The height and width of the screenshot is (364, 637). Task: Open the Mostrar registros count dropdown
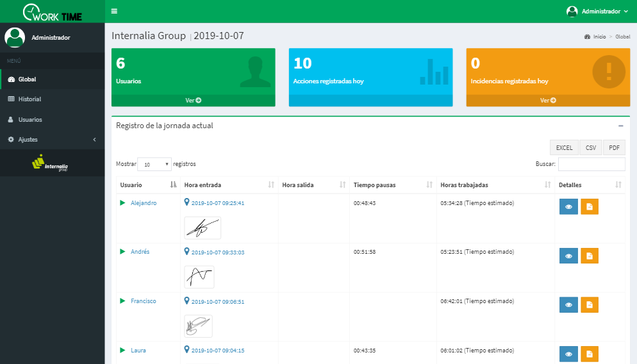pos(154,164)
